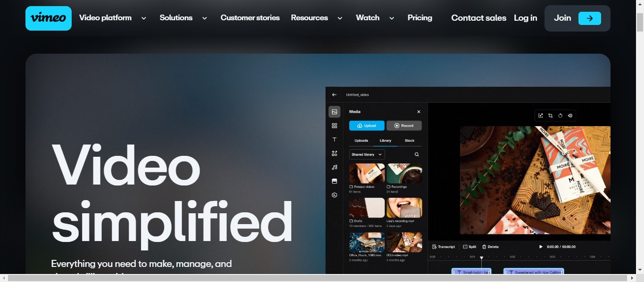Image resolution: width=644 pixels, height=282 pixels.
Task: Click the replace media icon above preview
Action: [541, 115]
